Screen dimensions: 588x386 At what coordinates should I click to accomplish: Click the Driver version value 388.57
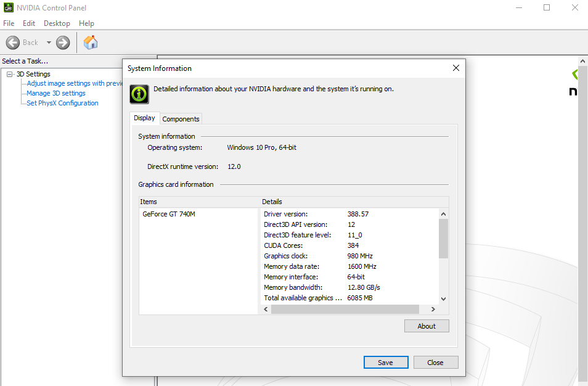pos(357,214)
